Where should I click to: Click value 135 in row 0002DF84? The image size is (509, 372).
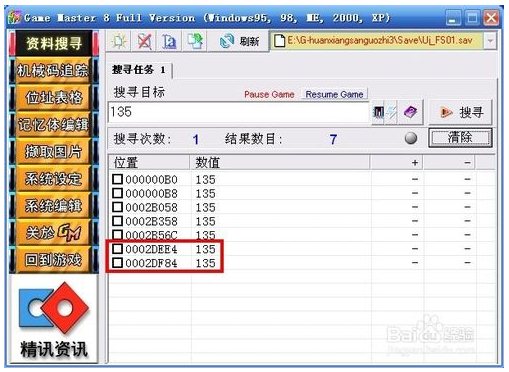(205, 263)
